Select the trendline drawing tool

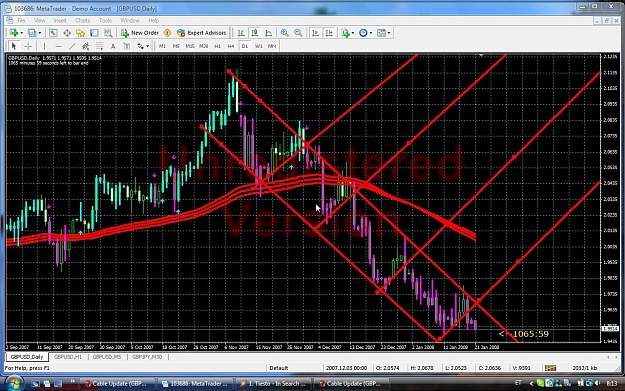tap(72, 46)
